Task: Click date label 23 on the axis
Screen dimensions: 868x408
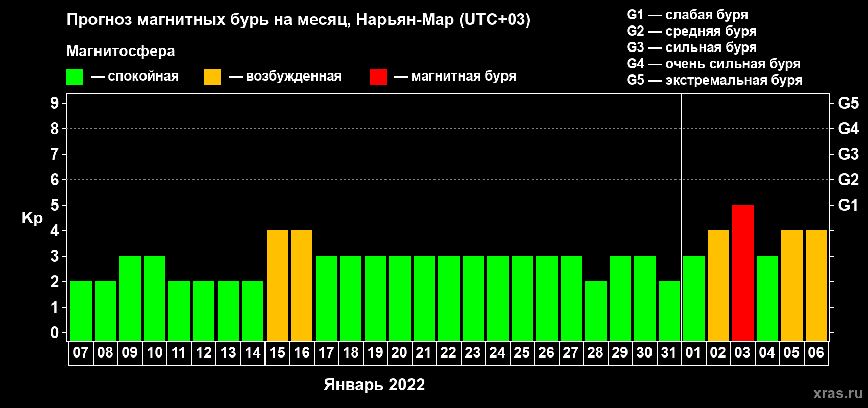Action: (x=473, y=352)
